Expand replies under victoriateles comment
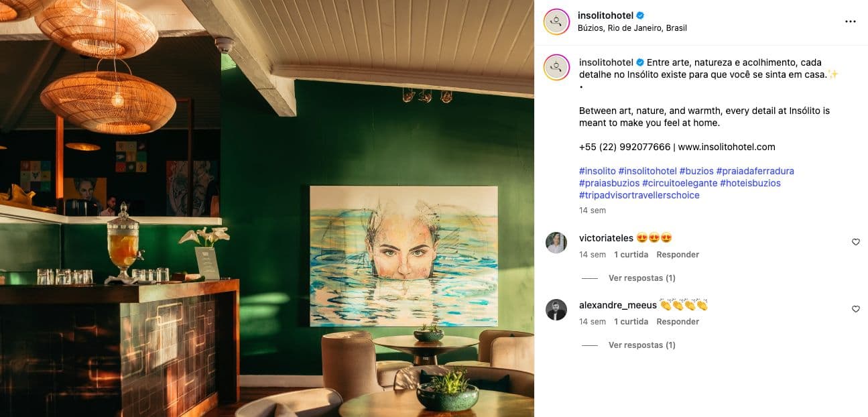The image size is (868, 417). point(641,278)
